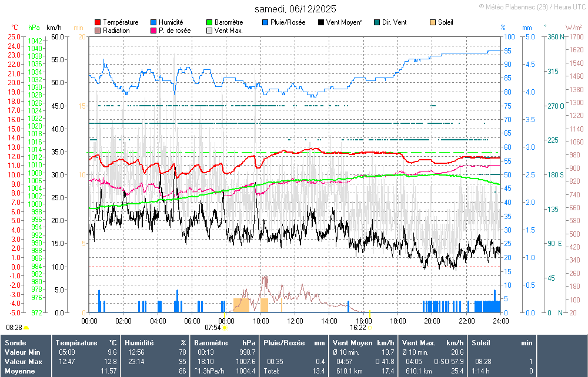
Task: Click the brown Radiation legend box
Action: [x=98, y=30]
